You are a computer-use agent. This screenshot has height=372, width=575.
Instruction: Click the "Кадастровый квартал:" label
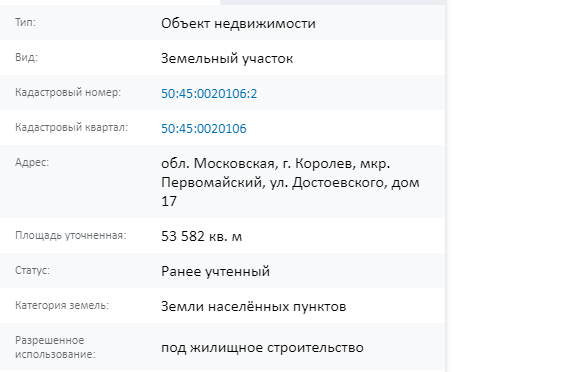point(72,127)
